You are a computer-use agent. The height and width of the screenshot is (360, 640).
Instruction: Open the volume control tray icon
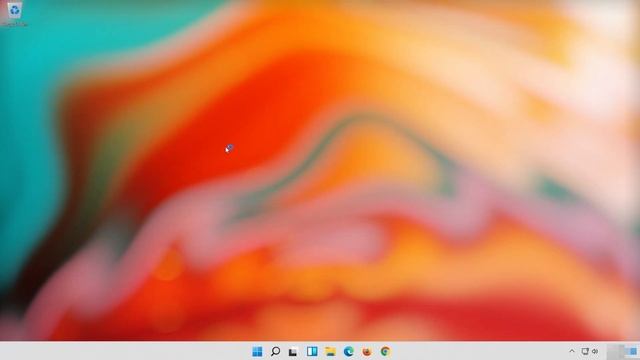595,351
